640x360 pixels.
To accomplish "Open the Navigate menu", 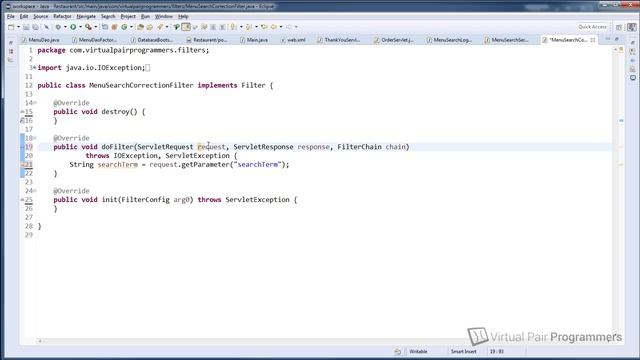I will 86,16.
